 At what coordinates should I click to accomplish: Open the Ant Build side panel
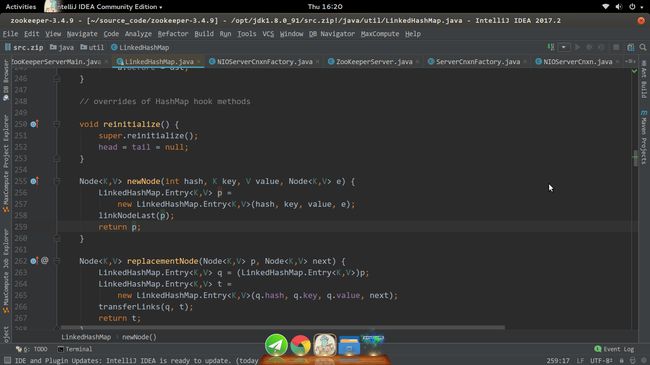(643, 80)
